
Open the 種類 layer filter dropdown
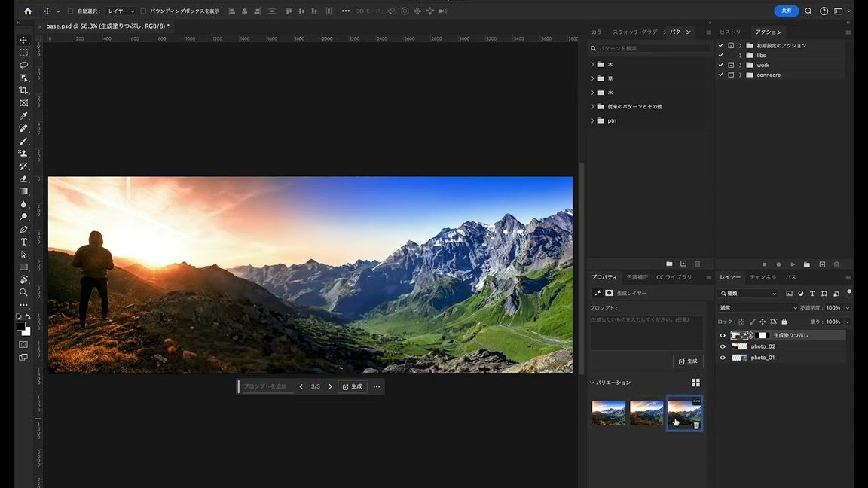[x=748, y=293]
